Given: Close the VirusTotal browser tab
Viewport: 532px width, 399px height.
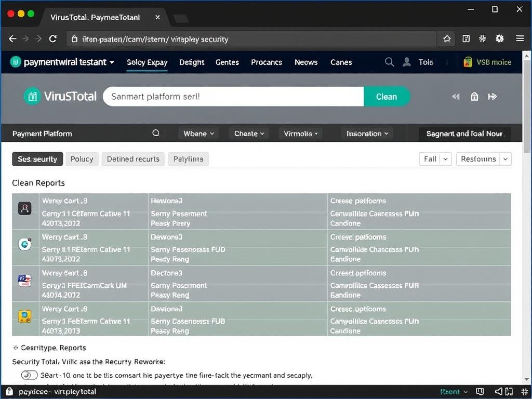Looking at the screenshot, I should (x=157, y=17).
